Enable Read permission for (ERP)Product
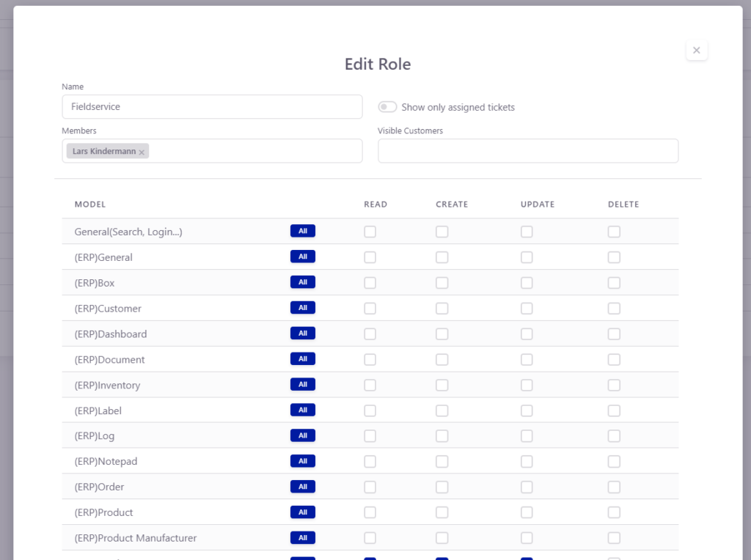 pyautogui.click(x=370, y=512)
